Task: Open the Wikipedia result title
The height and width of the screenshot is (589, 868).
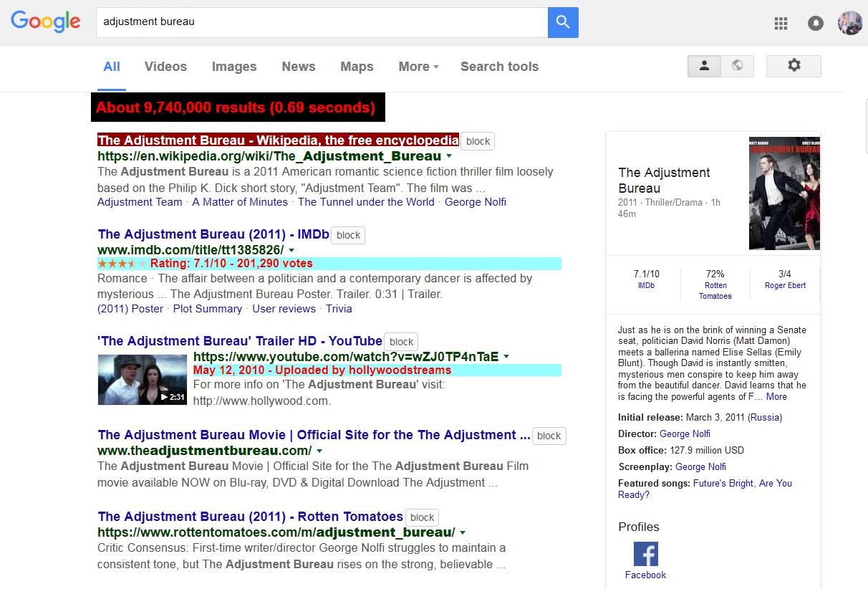Action: 278,140
